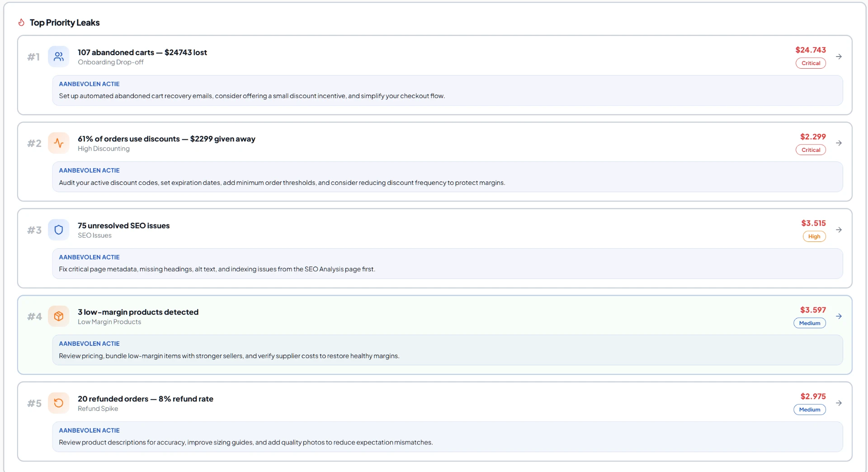Click the #3 rank number
868x472 pixels.
pyautogui.click(x=34, y=230)
